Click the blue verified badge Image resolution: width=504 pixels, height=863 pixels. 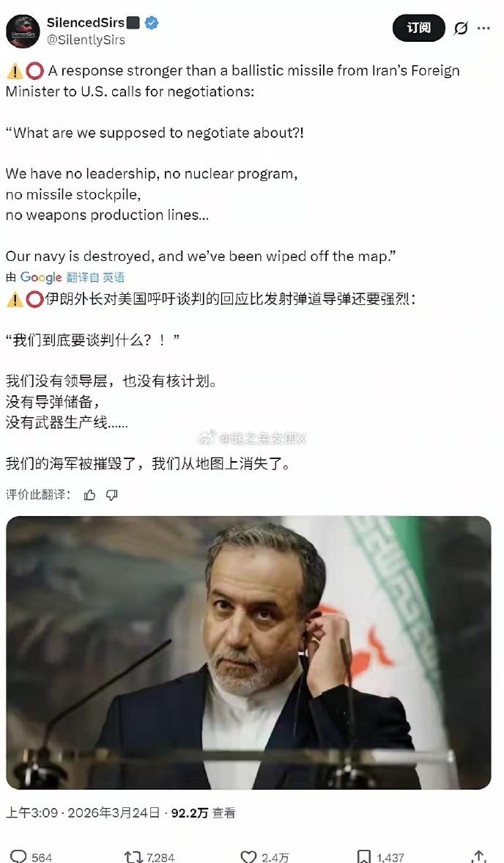click(152, 23)
